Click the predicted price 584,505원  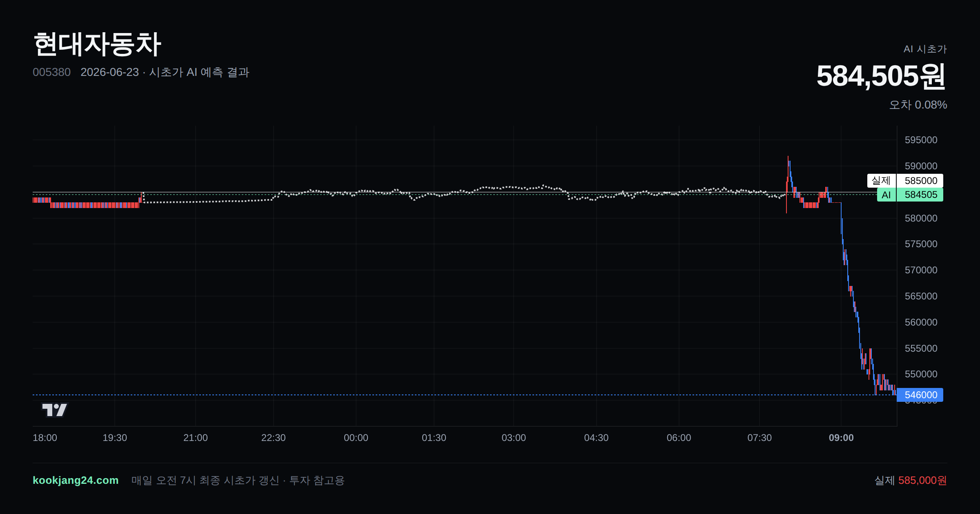coord(881,76)
